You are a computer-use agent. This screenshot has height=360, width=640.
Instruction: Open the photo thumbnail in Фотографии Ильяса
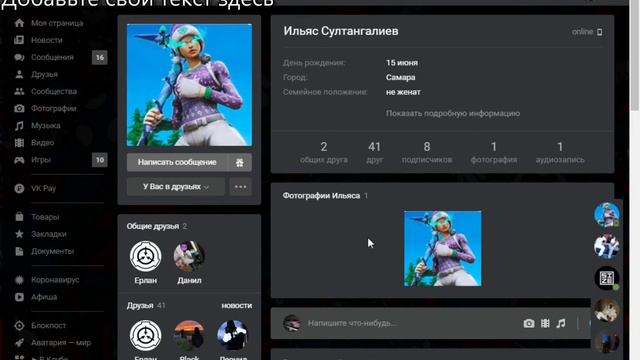tap(442, 249)
